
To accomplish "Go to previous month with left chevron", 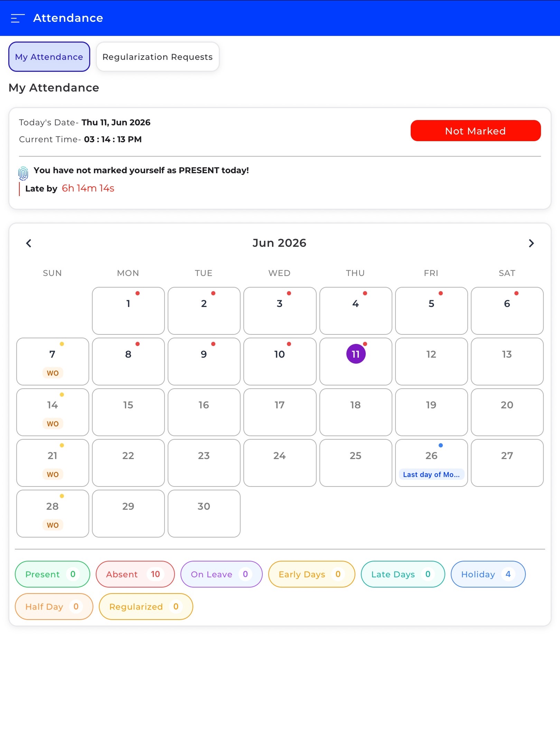I will tap(29, 243).
